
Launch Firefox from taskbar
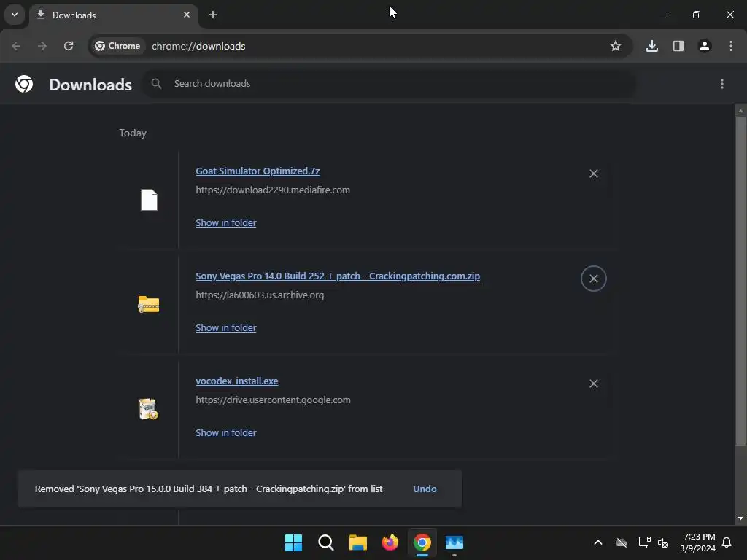390,542
